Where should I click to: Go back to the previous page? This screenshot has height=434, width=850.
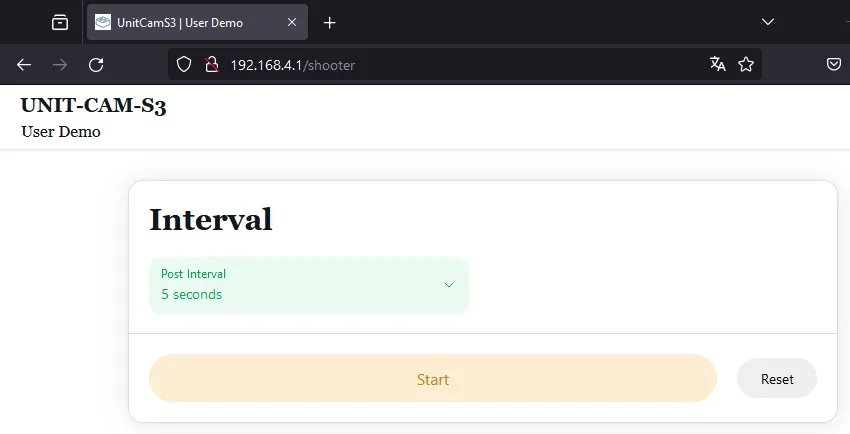(24, 65)
